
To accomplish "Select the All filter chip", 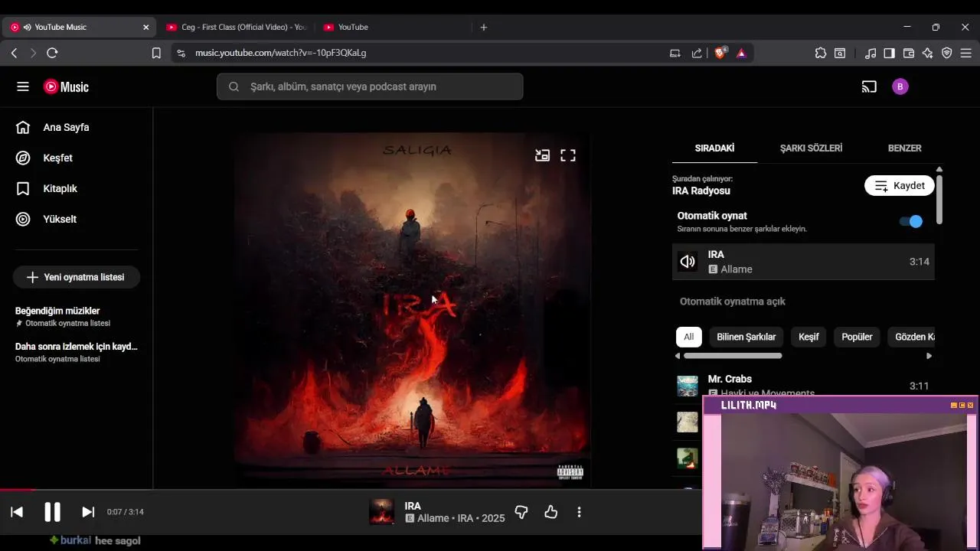I will [689, 337].
